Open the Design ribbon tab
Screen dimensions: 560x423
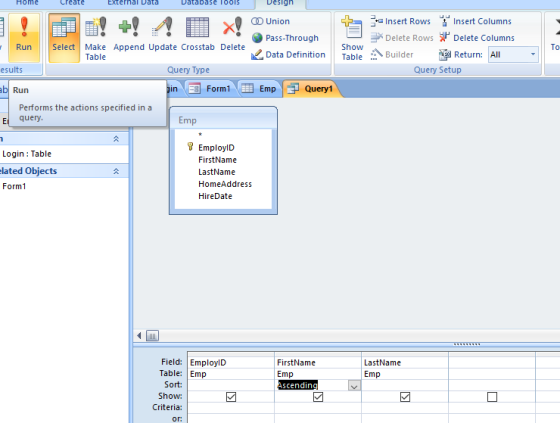tap(280, 3)
